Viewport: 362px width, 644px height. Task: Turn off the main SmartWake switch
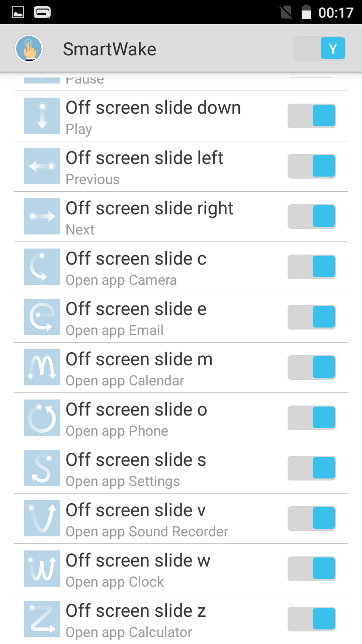point(320,49)
